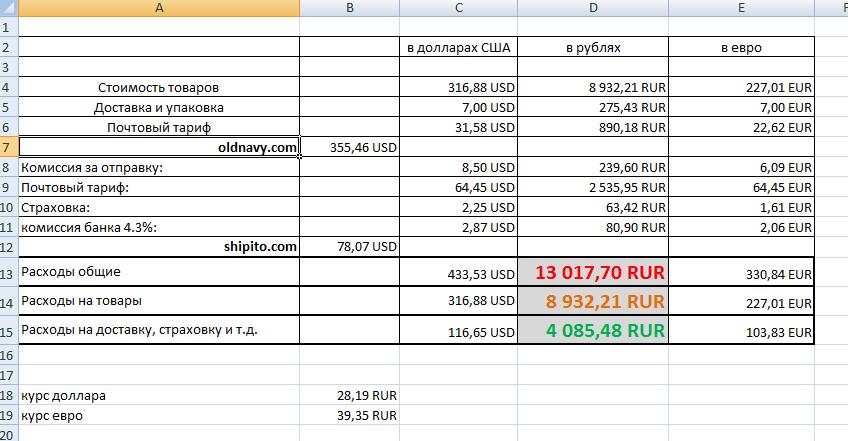Select the 'в рублях' header cell
The height and width of the screenshot is (441, 848).
coord(593,47)
